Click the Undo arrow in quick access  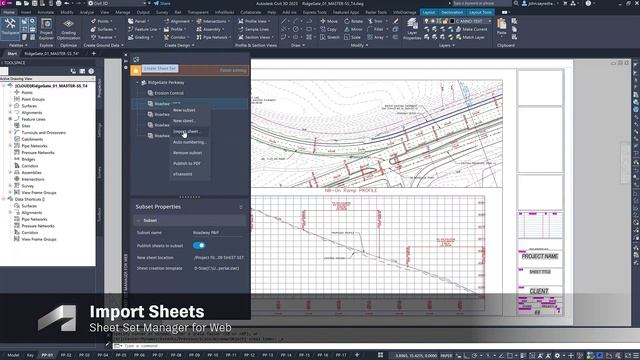(67, 3)
